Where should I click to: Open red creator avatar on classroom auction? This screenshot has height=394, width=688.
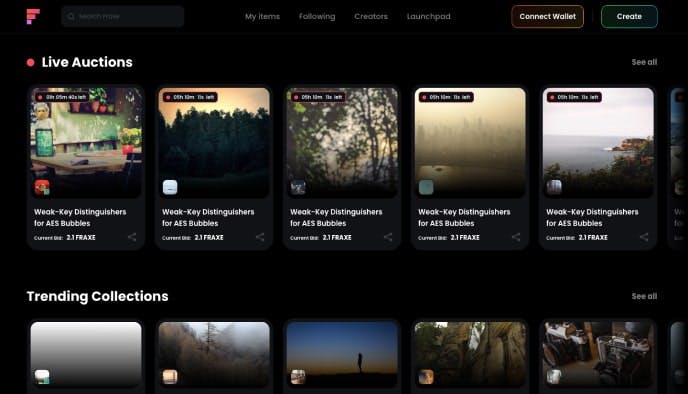point(42,187)
